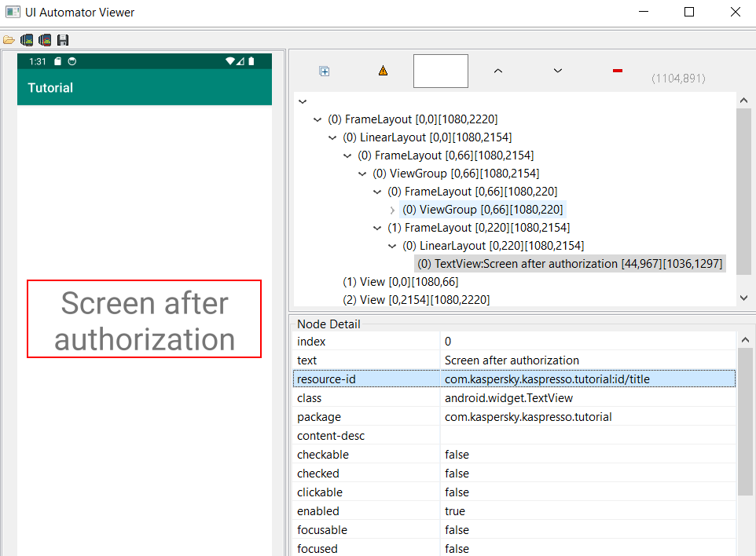756x556 pixels.
Task: Click the class value android.widget.TextView
Action: [x=508, y=398]
